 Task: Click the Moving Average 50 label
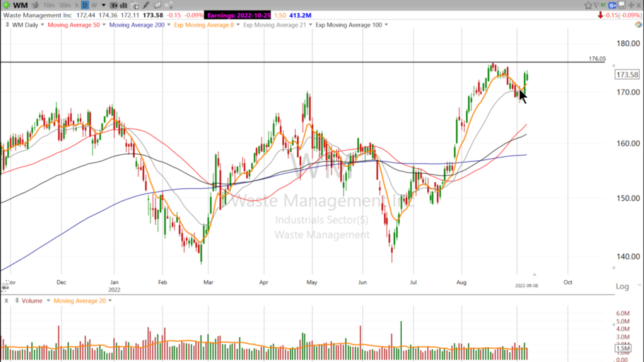click(74, 25)
